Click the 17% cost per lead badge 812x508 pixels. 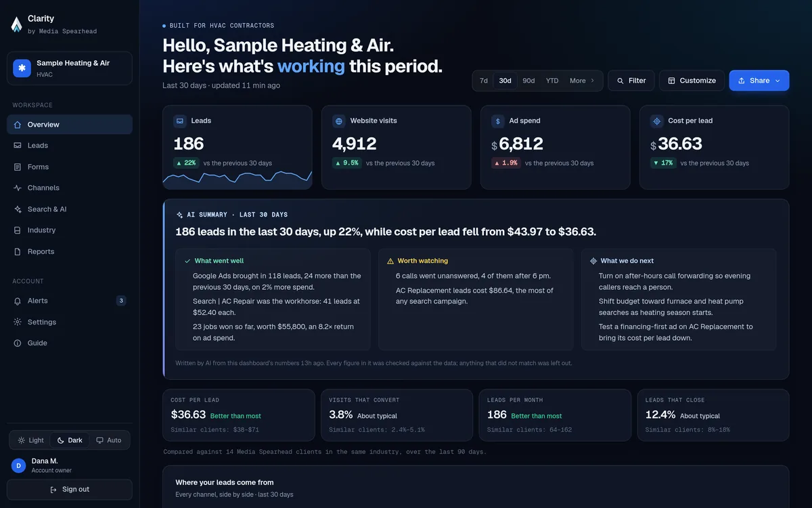663,163
